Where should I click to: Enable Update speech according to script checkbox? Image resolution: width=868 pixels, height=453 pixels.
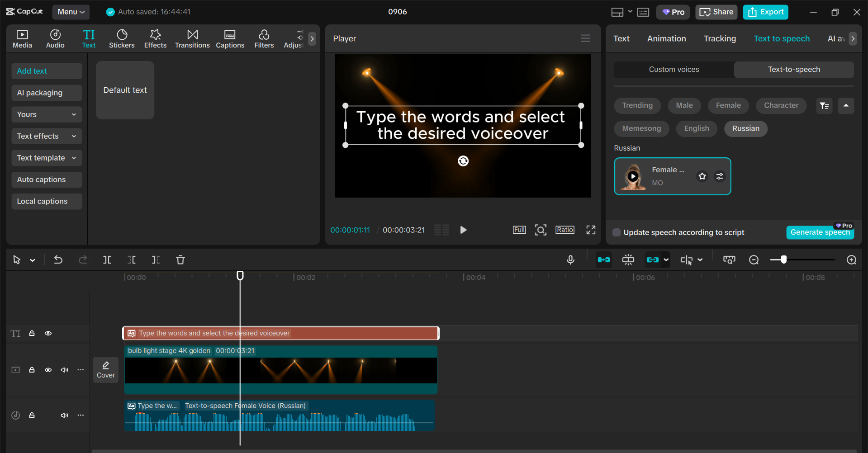click(x=617, y=232)
